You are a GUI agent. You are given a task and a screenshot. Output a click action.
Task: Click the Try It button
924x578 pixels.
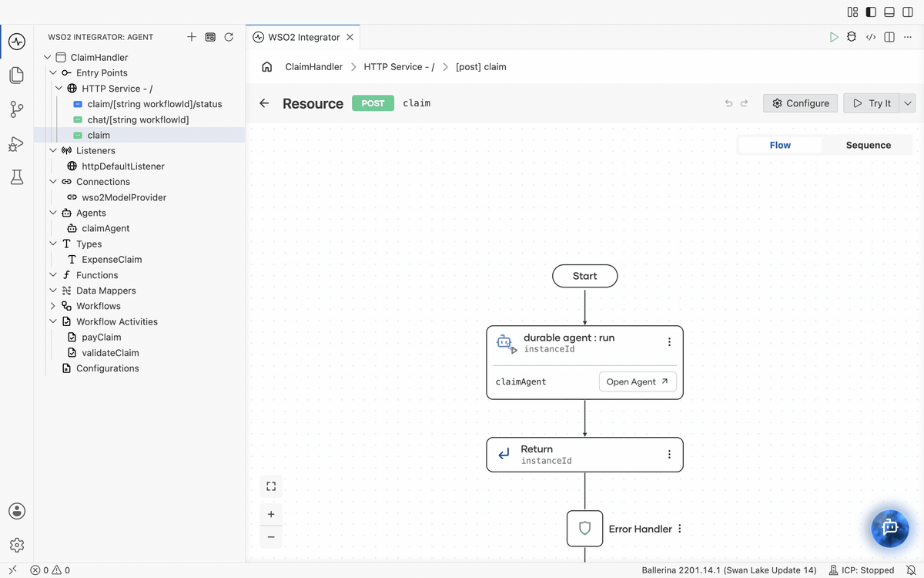872,103
